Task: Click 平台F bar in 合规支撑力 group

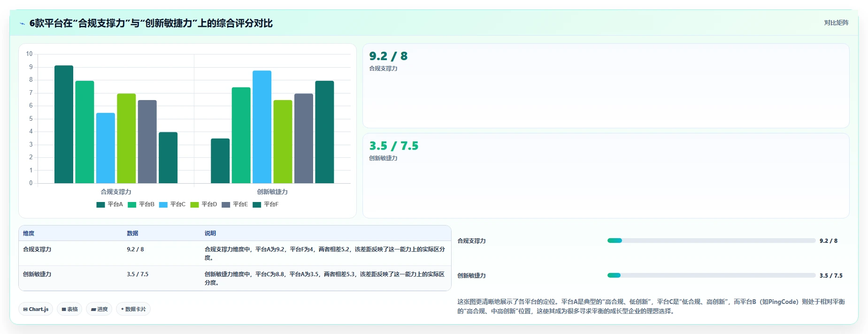Action: click(168, 157)
